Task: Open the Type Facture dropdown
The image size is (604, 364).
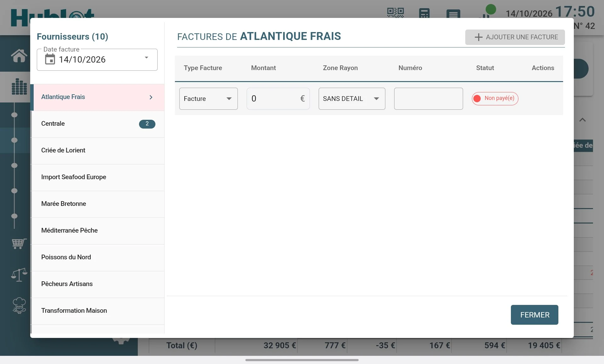Action: [x=208, y=99]
